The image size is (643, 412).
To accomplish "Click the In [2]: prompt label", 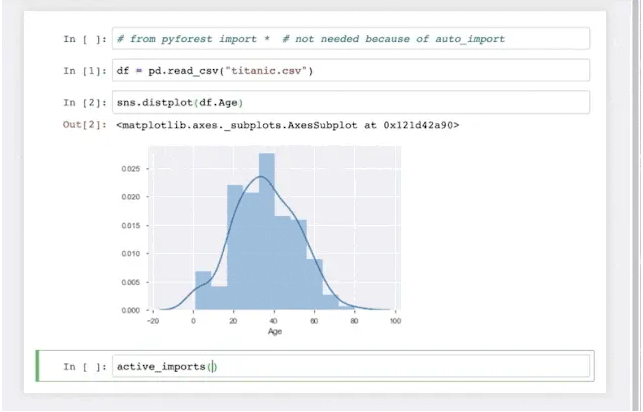I will pos(85,102).
